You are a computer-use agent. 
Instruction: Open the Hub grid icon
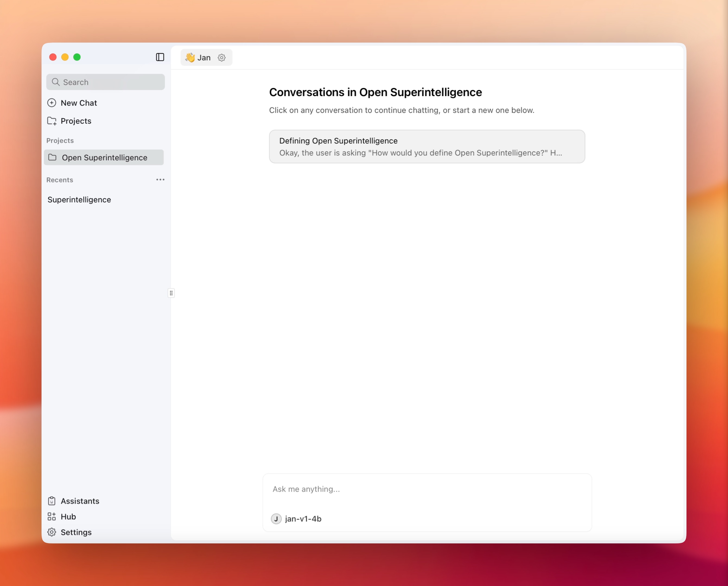tap(52, 517)
